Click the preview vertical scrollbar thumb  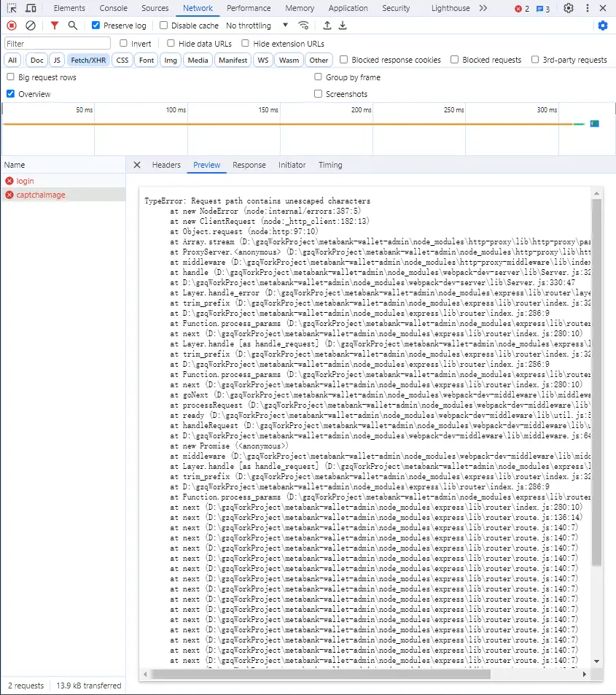click(596, 382)
